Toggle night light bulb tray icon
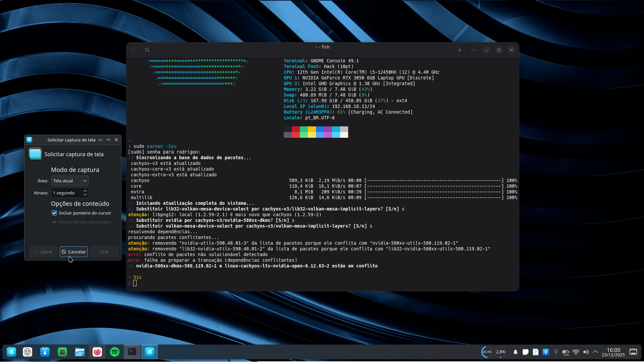644x362 pixels. point(556,352)
